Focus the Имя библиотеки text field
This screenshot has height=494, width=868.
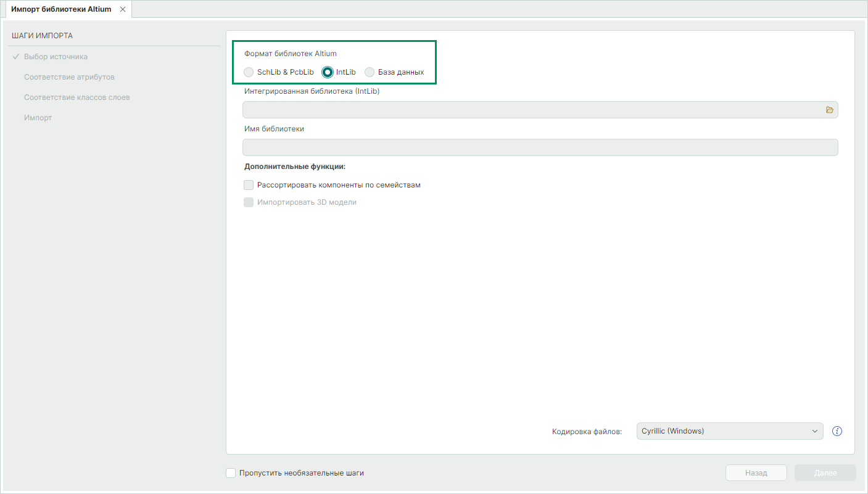[540, 147]
